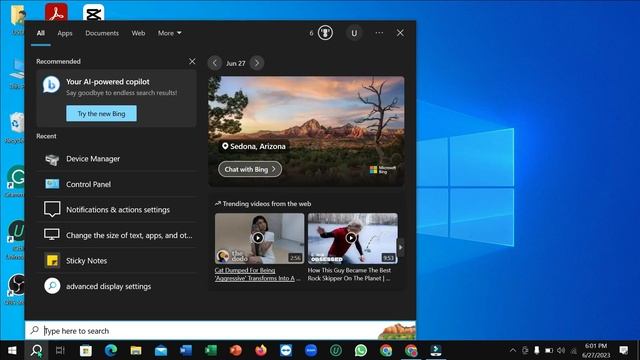The width and height of the screenshot is (640, 360).
Task: Show hidden system tray icons
Action: (513, 350)
